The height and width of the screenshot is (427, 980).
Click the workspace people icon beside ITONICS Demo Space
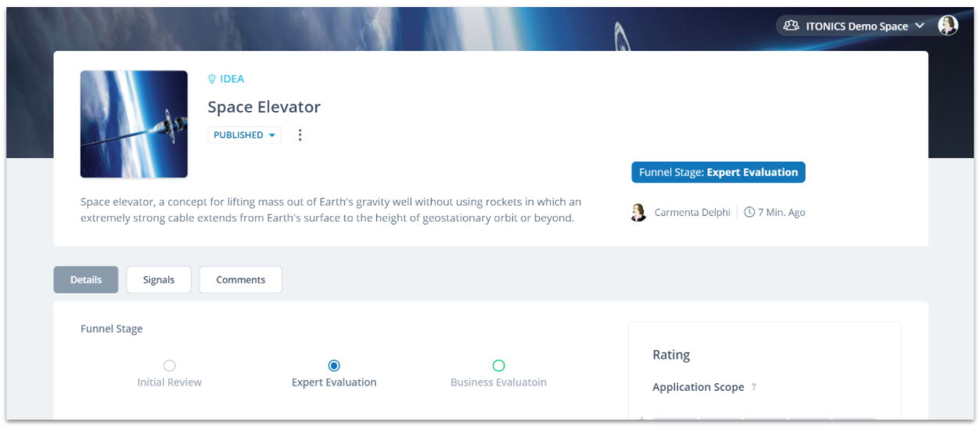click(x=792, y=26)
